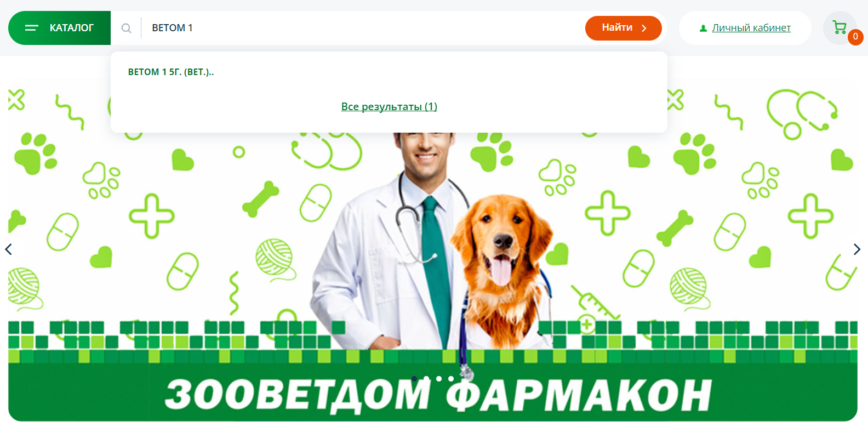Screen dimensions: 868x427
Task: Click the chevron arrow on Найти button
Action: click(644, 28)
